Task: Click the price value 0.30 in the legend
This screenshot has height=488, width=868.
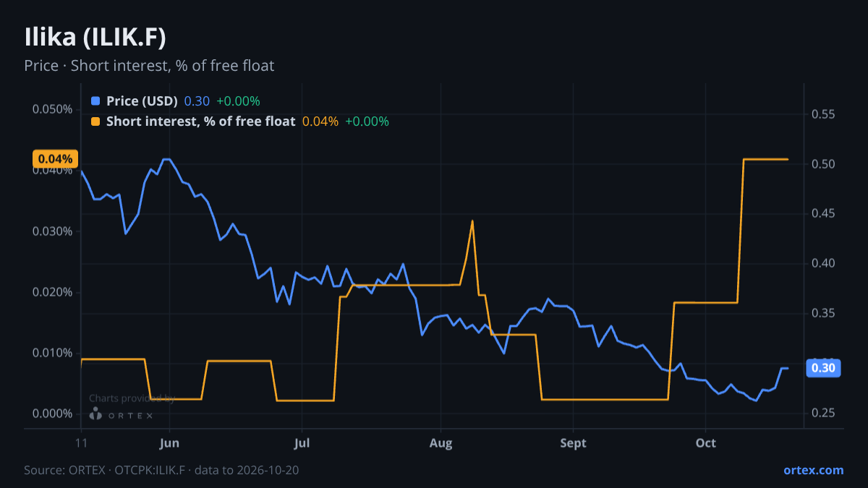Action: 197,101
